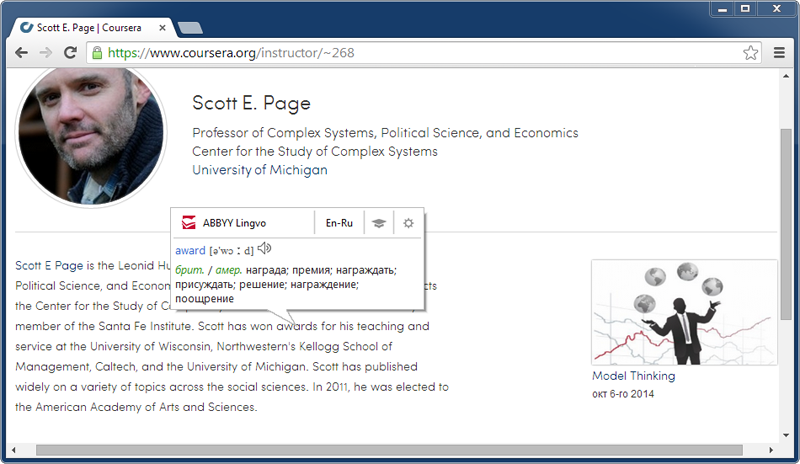The image size is (800, 464).
Task: Click the horizontal scrollbar left arrow
Action: pyautogui.click(x=13, y=450)
